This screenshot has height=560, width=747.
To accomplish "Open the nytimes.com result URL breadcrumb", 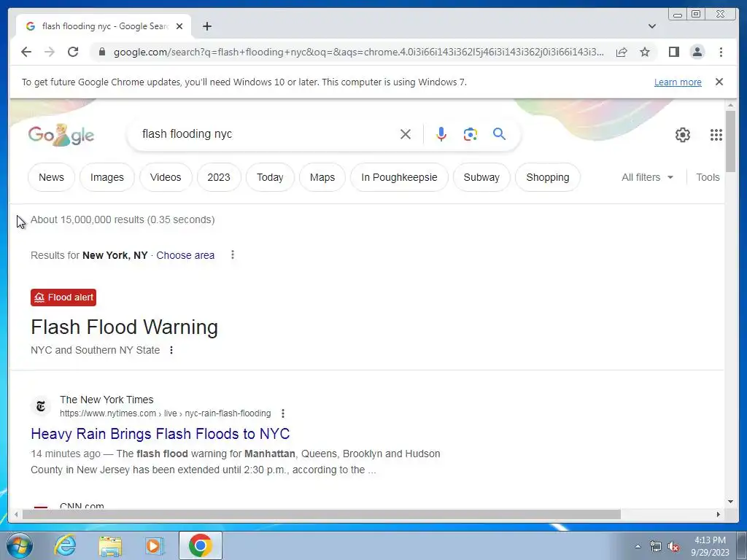I will [165, 413].
